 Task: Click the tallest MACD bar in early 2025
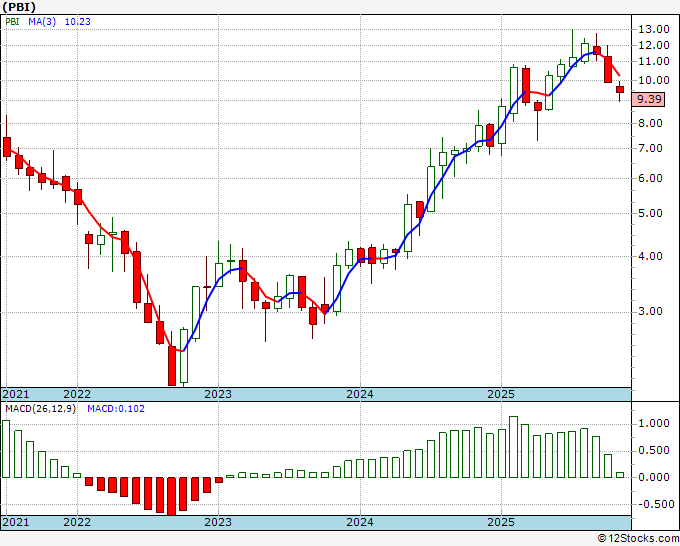pos(513,447)
